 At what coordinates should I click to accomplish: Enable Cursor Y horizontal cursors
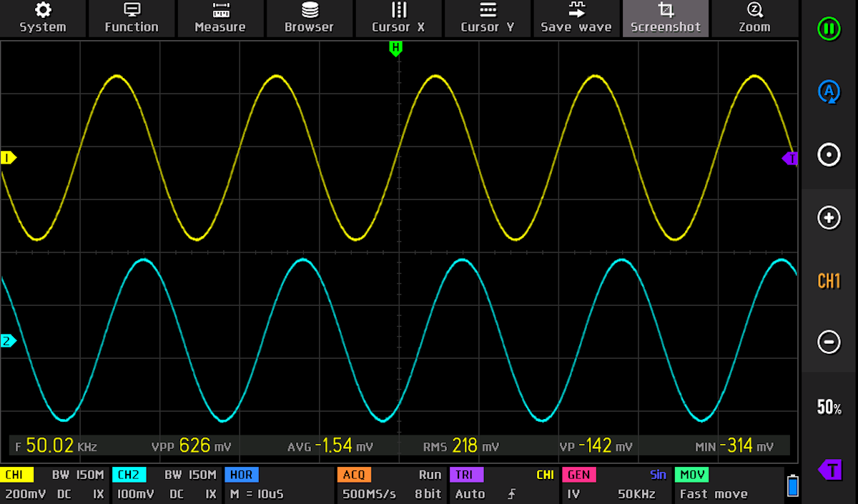(488, 19)
